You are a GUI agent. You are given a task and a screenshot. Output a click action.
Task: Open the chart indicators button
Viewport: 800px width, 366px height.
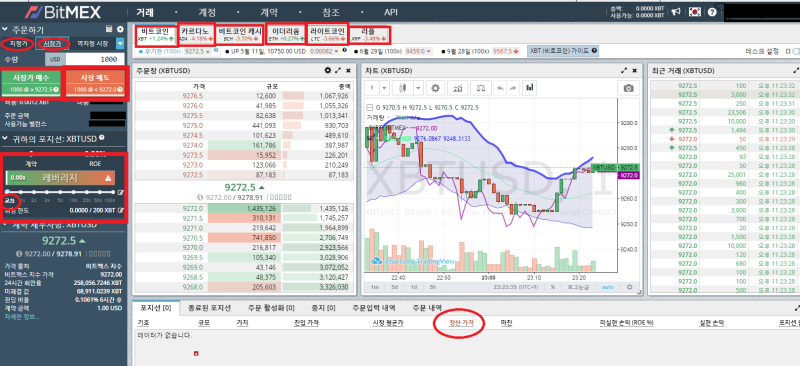tap(458, 88)
